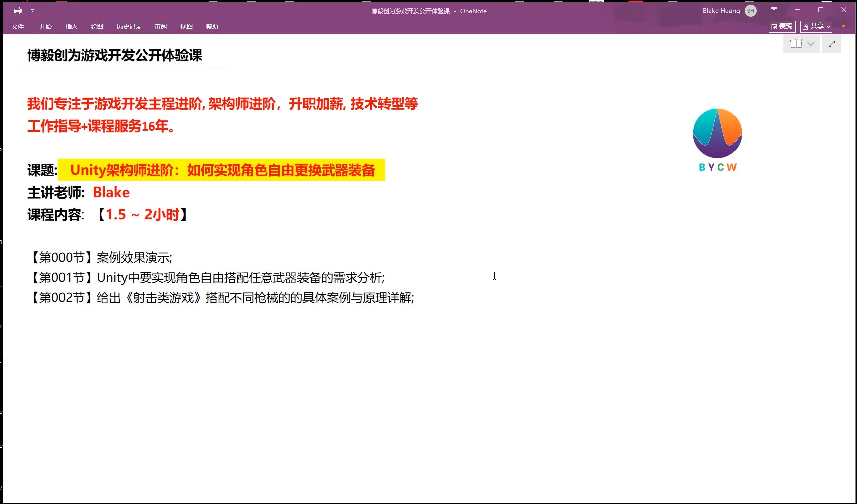The height and width of the screenshot is (504, 857).
Task: Click the BYCW logo image
Action: [717, 134]
